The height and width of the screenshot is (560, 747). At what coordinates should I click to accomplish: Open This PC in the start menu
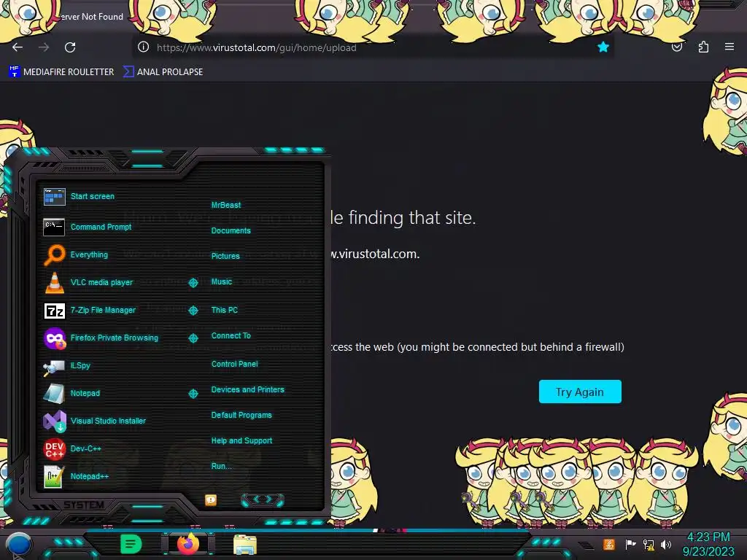225,310
